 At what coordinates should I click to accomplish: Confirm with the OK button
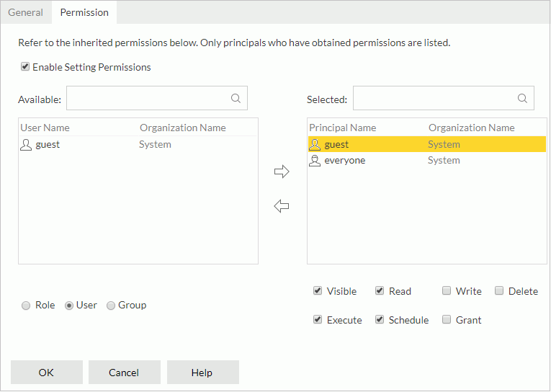[47, 373]
